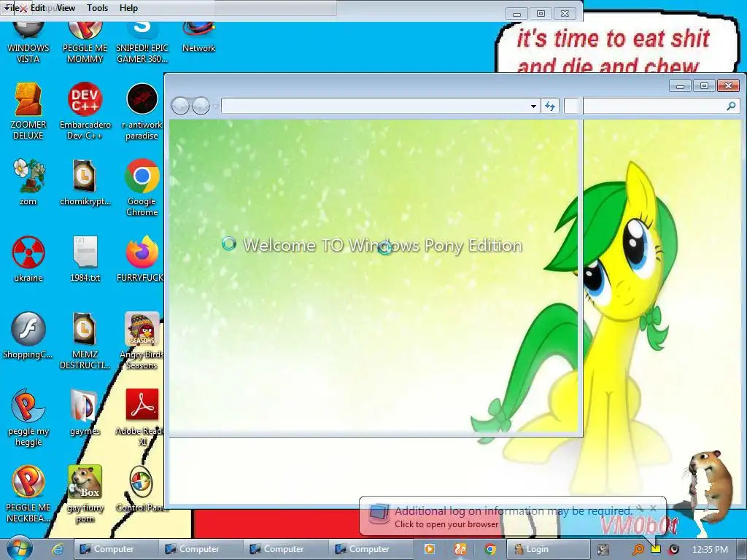Image resolution: width=747 pixels, height=560 pixels.
Task: Launch Adobe Reader XI from the desktop
Action: [x=142, y=418]
